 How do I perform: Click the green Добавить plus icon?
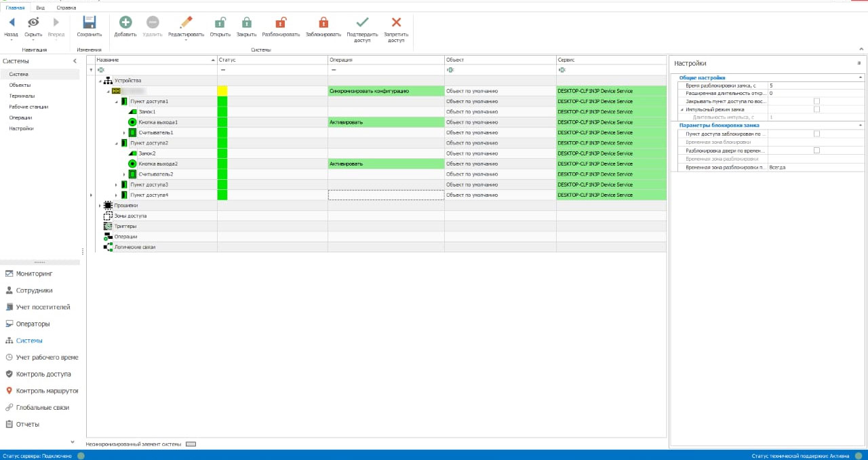(125, 22)
